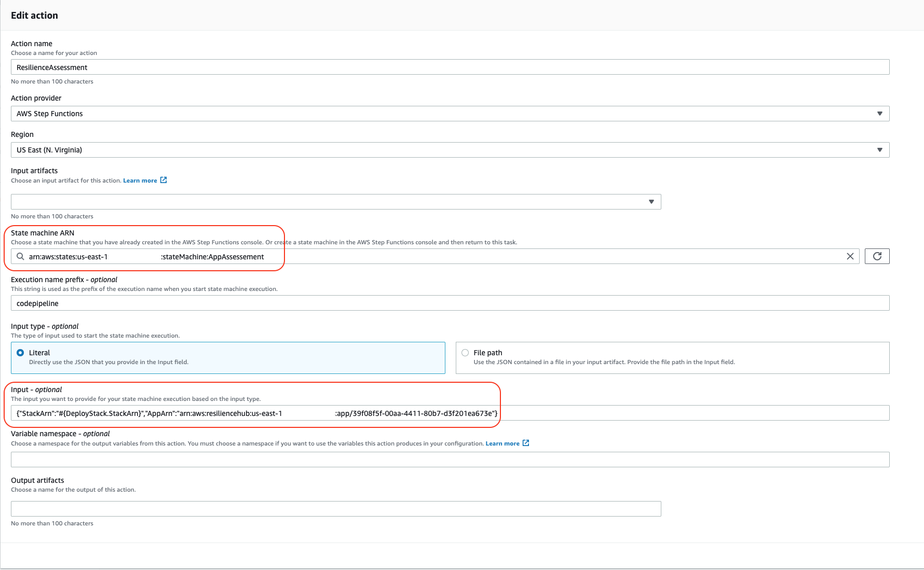Open external link icon beside Variable namespace Learn more
This screenshot has width=924, height=570.
(526, 443)
